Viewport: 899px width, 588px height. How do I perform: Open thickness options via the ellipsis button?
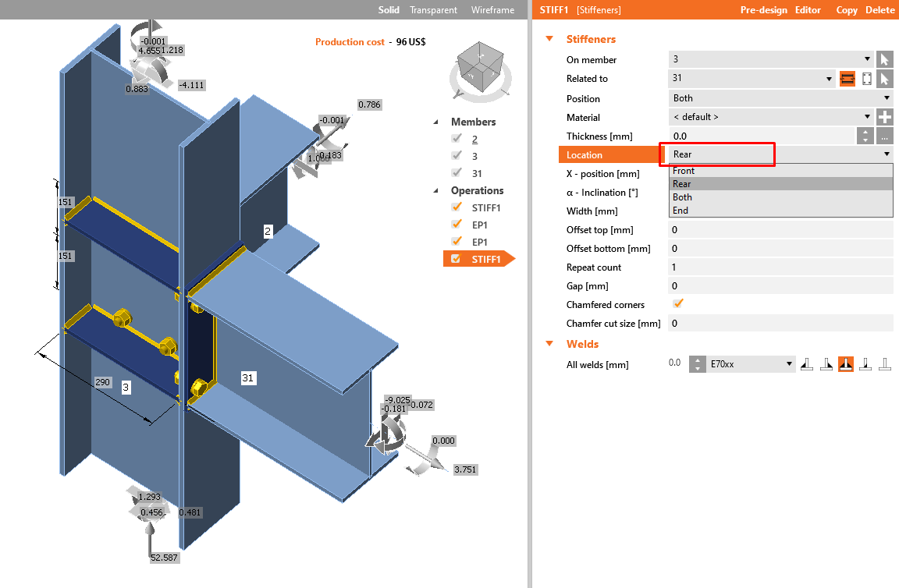(x=886, y=136)
